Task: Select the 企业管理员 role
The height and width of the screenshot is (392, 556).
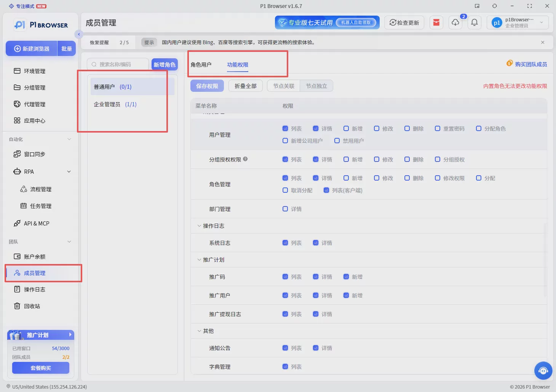Action: pyautogui.click(x=133, y=104)
